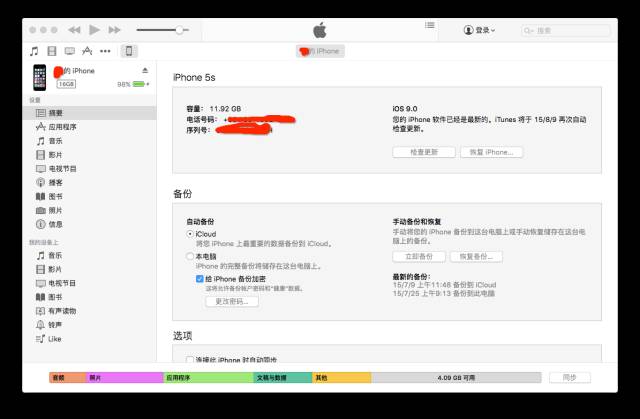Select 照片 in settings sidebar

[90, 210]
